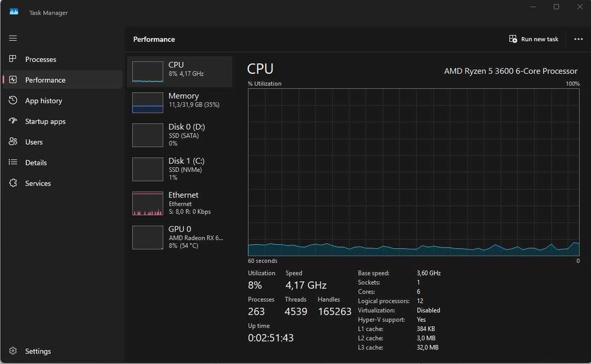Screen dimensions: 591x364
Task: Select GPU 0 AMD Radeon entry
Action: (x=180, y=237)
